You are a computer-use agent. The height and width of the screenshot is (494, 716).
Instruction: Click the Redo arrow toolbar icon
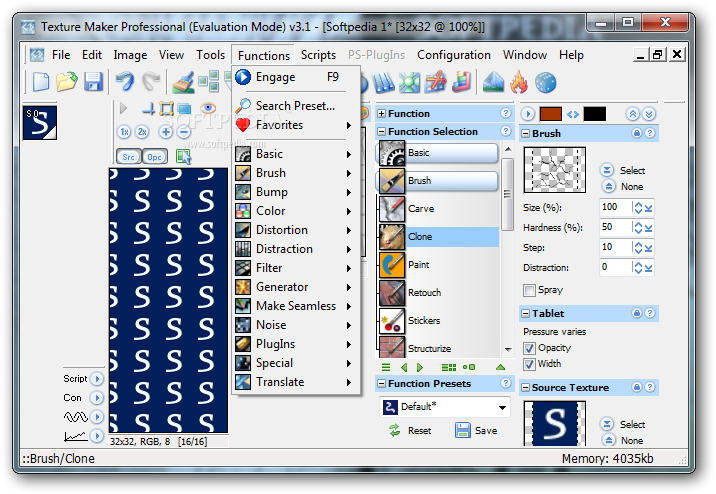(x=151, y=82)
